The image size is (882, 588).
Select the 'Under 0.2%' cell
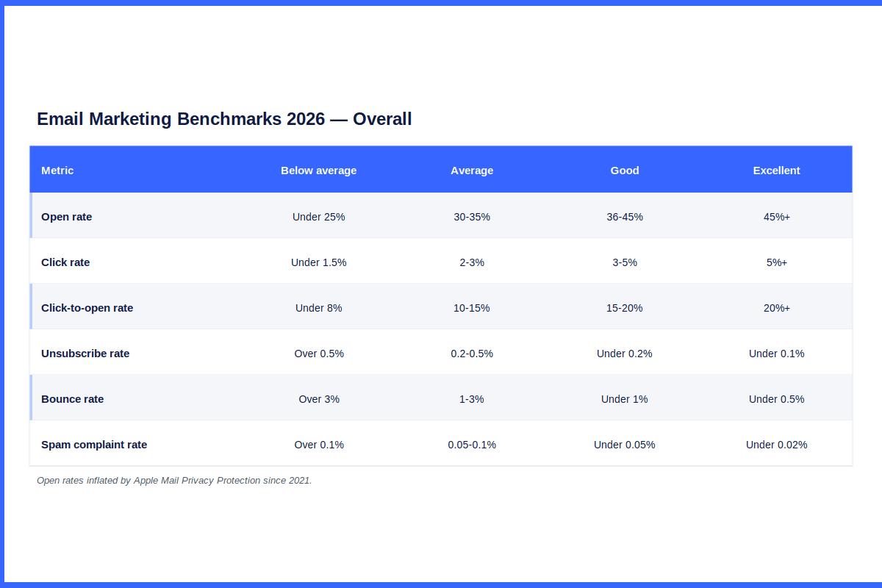click(x=625, y=354)
